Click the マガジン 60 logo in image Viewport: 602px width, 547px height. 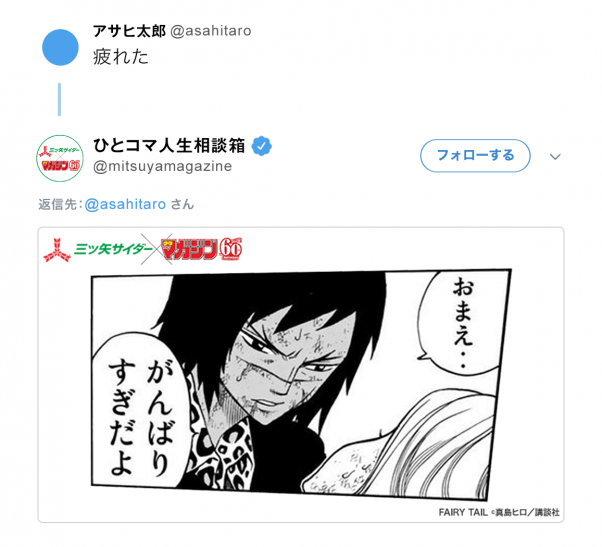tap(202, 250)
